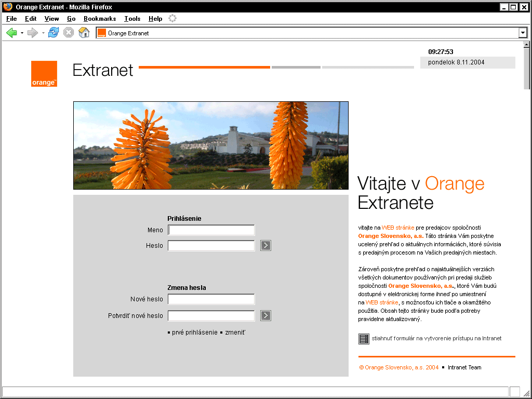Image resolution: width=532 pixels, height=399 pixels.
Task: Click the prvé prihlásenie link
Action: (194, 332)
